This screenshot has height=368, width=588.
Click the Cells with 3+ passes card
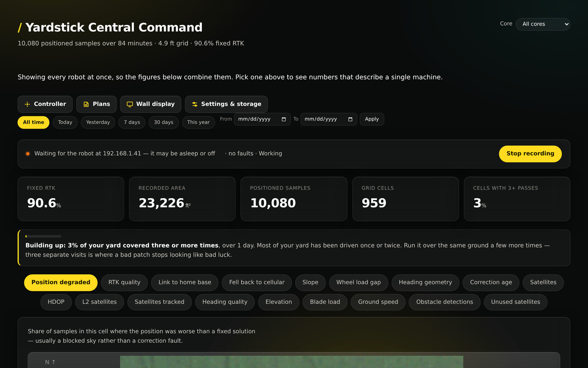point(517,199)
